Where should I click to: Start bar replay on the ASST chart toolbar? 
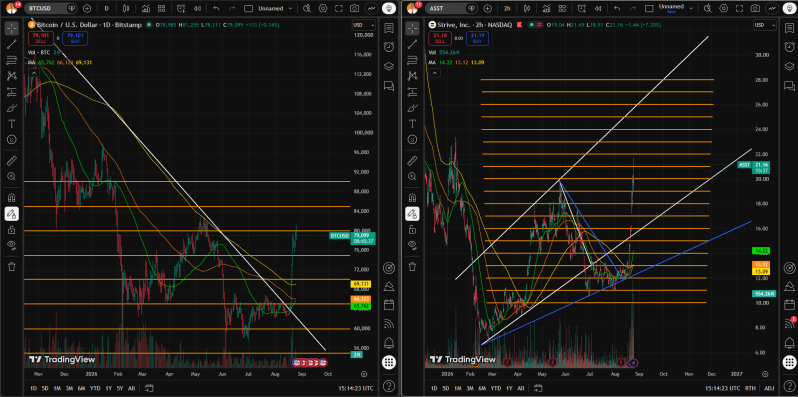tap(597, 9)
